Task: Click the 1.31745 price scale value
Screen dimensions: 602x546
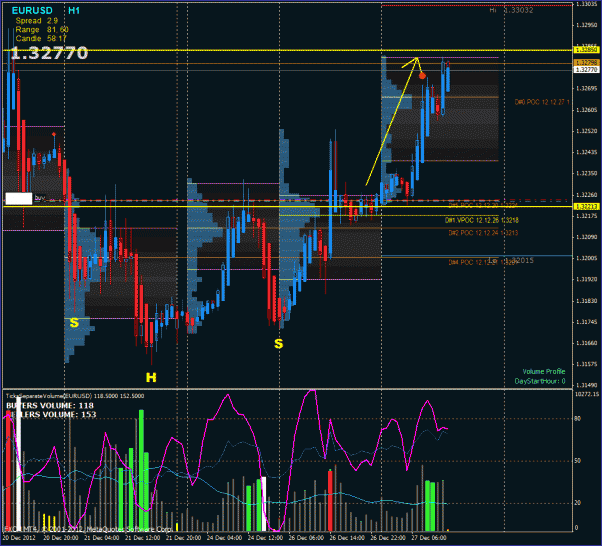Action: [587, 322]
